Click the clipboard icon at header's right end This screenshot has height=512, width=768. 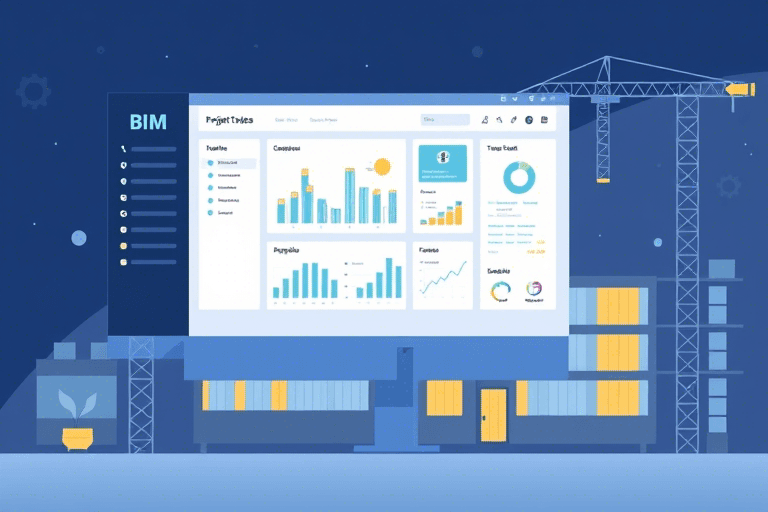tap(544, 120)
